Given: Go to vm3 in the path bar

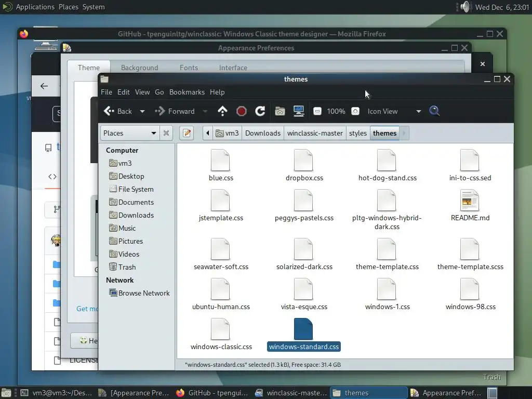Looking at the screenshot, I should click(228, 133).
